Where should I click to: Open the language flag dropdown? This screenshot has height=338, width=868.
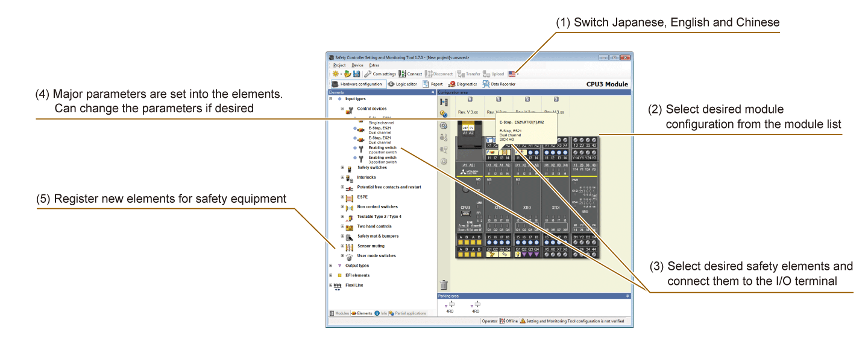coord(514,74)
